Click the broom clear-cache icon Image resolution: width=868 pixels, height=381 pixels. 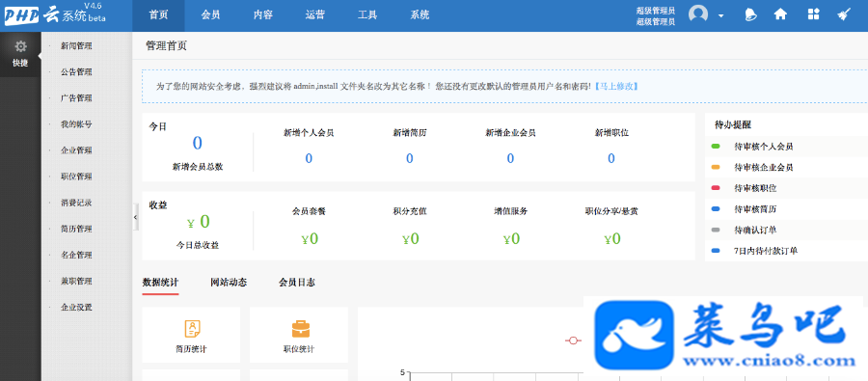pos(844,14)
